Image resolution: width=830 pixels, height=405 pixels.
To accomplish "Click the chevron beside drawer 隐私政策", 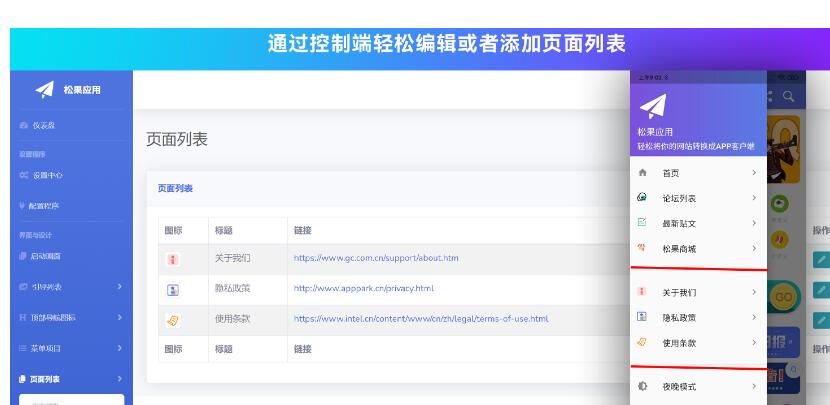I will click(754, 317).
